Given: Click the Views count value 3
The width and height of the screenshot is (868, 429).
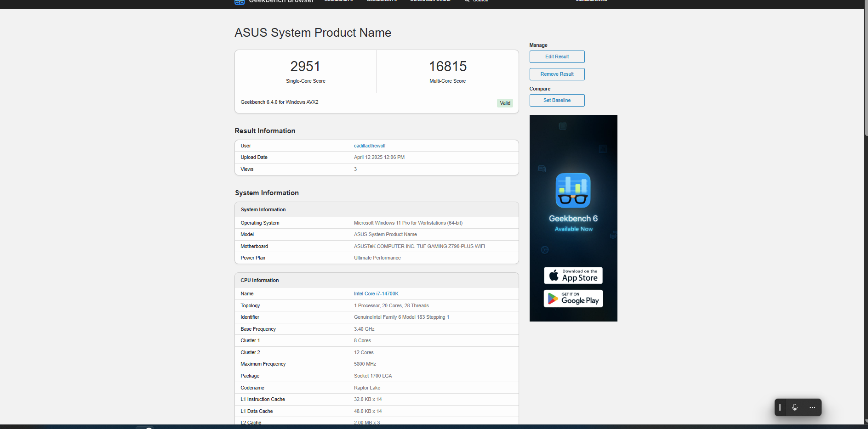Looking at the screenshot, I should (355, 169).
